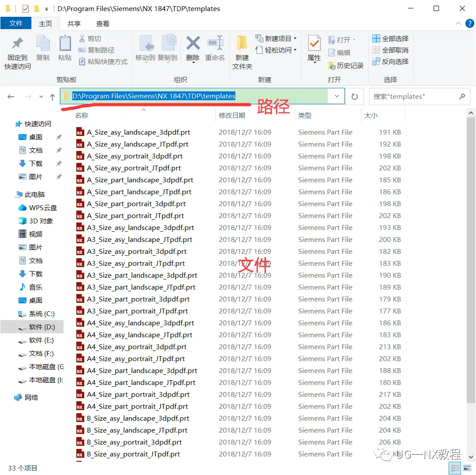Click the red Delete (删除) icon

click(193, 43)
